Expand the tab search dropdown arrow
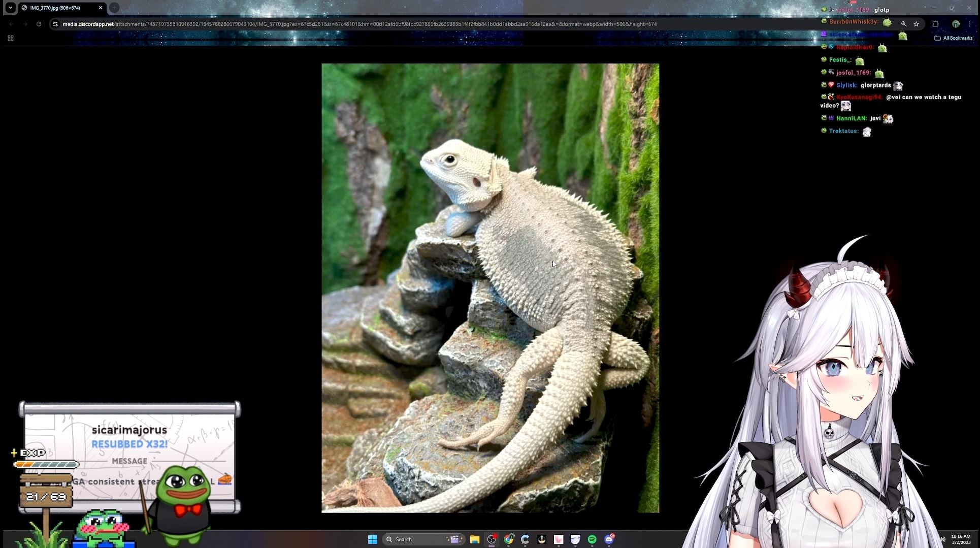This screenshot has width=980, height=548. point(11,8)
